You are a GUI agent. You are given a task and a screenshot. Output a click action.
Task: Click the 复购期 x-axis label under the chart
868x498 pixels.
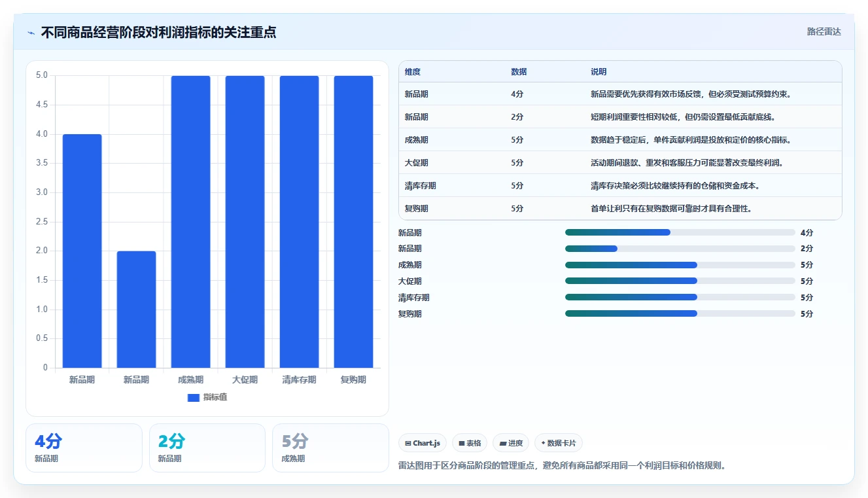[353, 380]
